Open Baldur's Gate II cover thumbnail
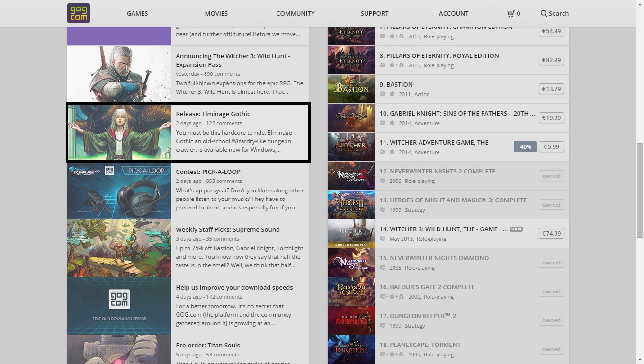The width and height of the screenshot is (644, 364). (x=351, y=291)
